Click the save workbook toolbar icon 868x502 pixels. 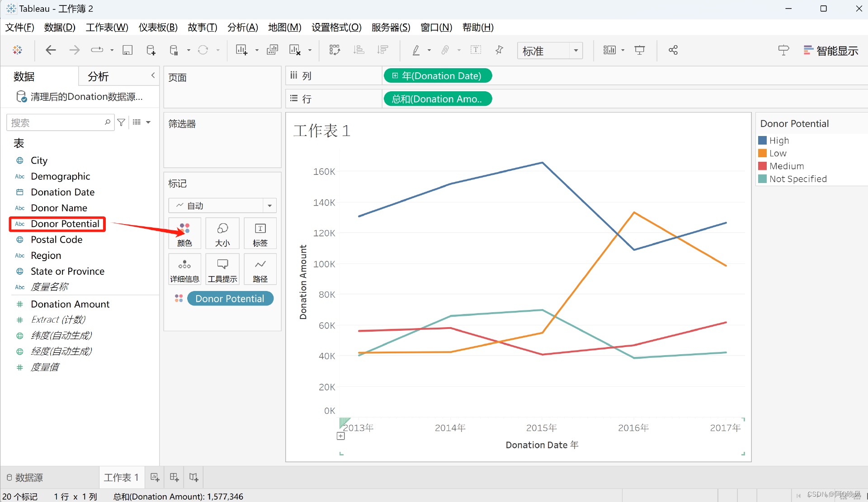click(x=127, y=50)
